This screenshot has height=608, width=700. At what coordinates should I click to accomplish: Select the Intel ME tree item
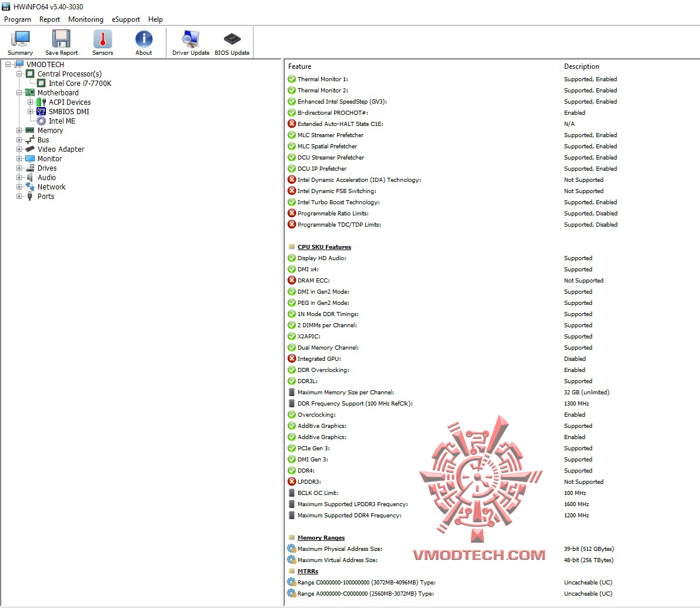tap(62, 121)
